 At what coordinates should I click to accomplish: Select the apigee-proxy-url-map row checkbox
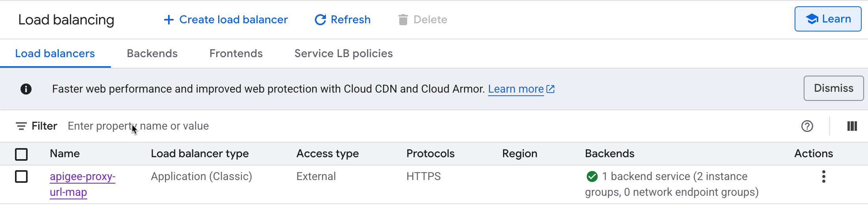point(21,176)
